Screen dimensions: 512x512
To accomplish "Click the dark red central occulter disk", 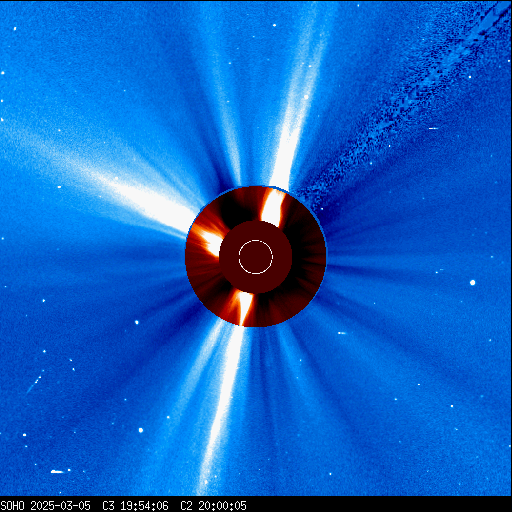I will click(256, 257).
